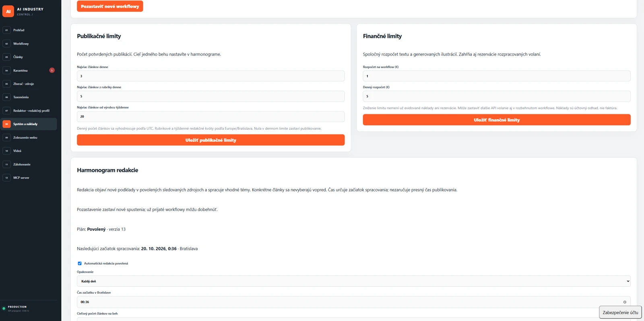Open Workflowy section in sidebar

(21, 43)
